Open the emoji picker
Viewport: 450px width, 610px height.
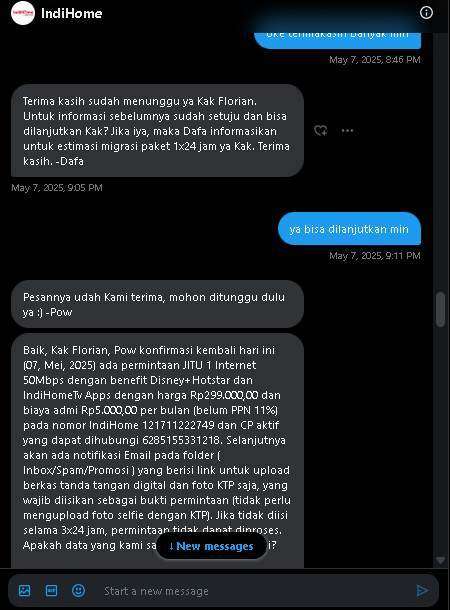pyautogui.click(x=78, y=591)
